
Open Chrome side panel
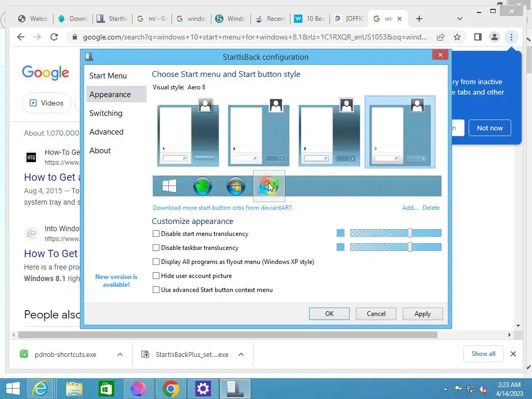tap(478, 37)
